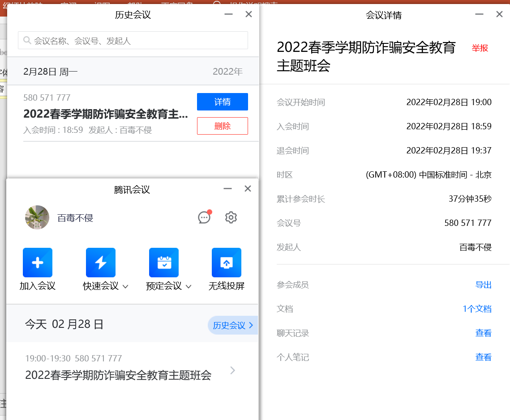Open the chat messages bubble icon

click(x=204, y=218)
